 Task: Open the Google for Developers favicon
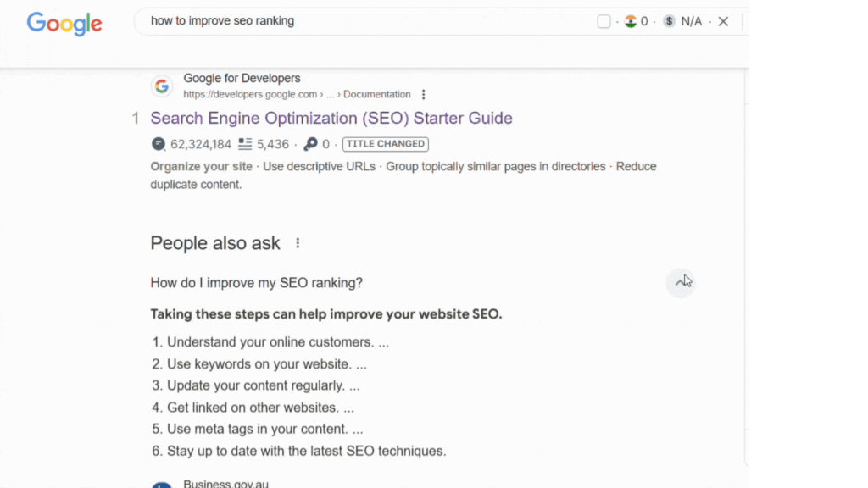162,86
